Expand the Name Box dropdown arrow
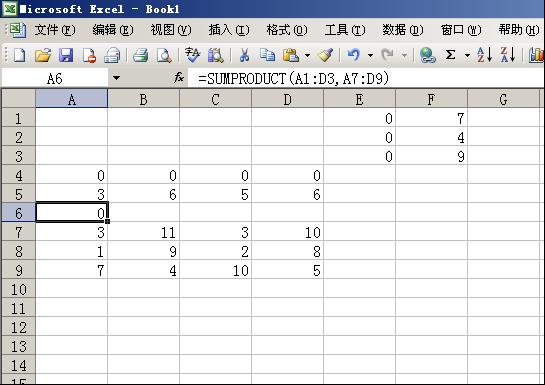The height and width of the screenshot is (385, 545). pyautogui.click(x=116, y=78)
